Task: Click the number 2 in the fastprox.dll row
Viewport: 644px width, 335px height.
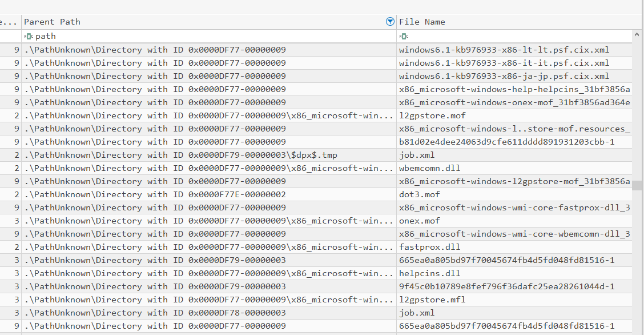Action: tap(17, 247)
